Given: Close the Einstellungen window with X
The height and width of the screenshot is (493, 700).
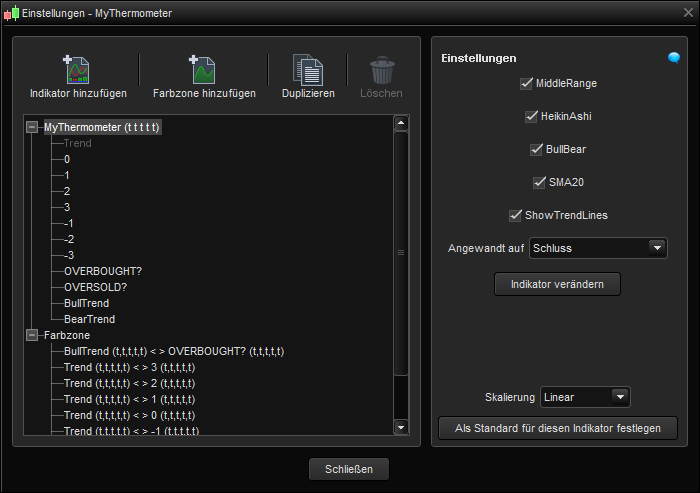Looking at the screenshot, I should pos(688,13).
